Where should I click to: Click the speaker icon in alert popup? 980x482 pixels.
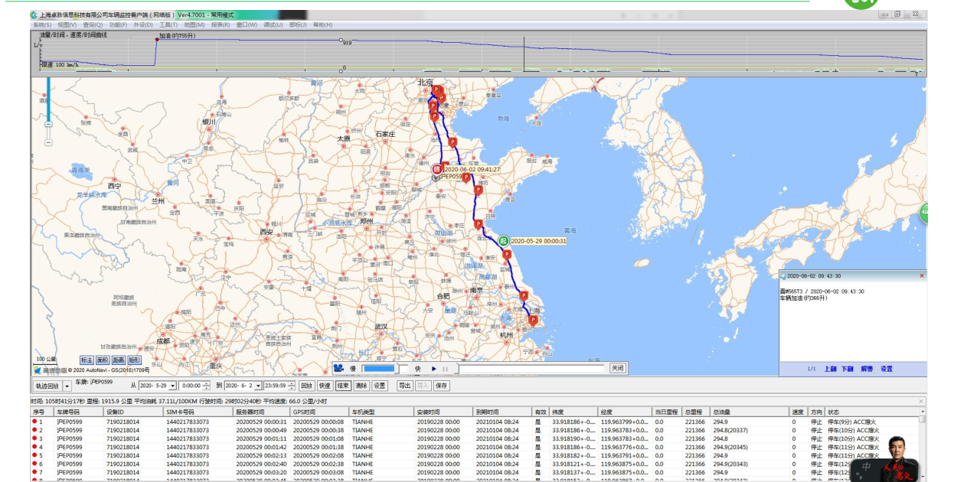[x=783, y=275]
